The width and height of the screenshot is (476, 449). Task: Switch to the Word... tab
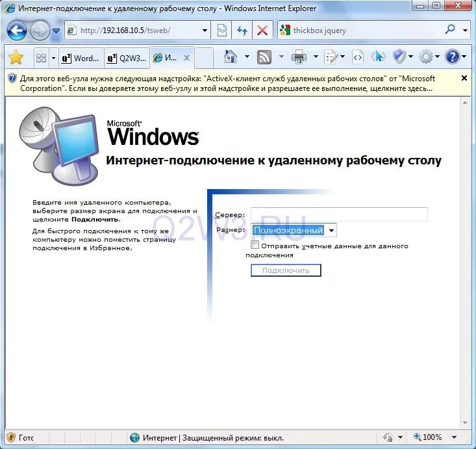pos(81,58)
